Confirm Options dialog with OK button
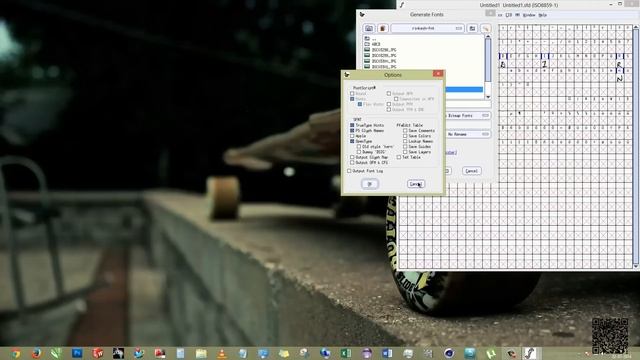The width and height of the screenshot is (640, 360). pyautogui.click(x=370, y=184)
